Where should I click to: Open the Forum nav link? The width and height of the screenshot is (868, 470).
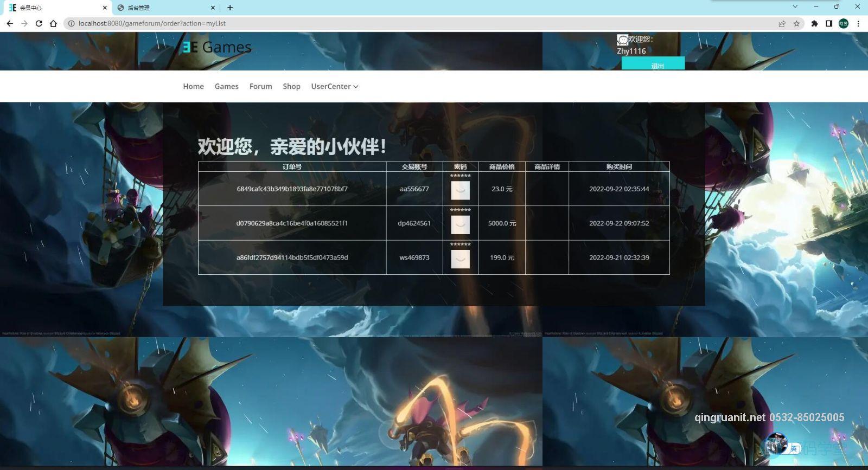click(x=260, y=86)
